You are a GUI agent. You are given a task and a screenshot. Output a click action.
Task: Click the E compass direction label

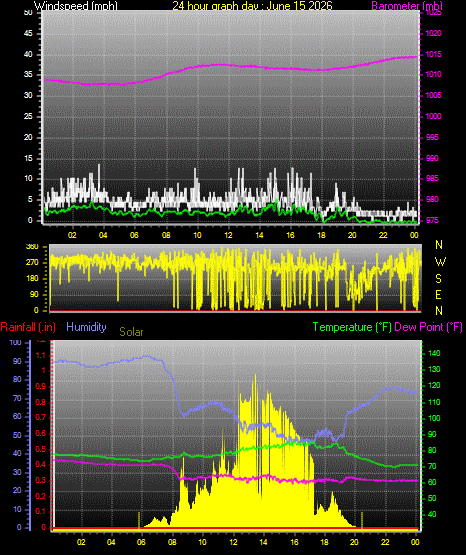point(438,294)
